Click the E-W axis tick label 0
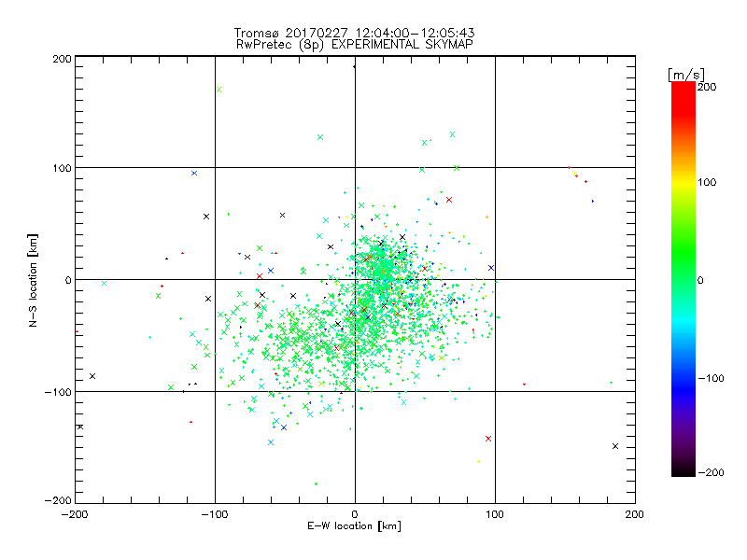Viewport: 747px width, 560px height. coord(355,514)
